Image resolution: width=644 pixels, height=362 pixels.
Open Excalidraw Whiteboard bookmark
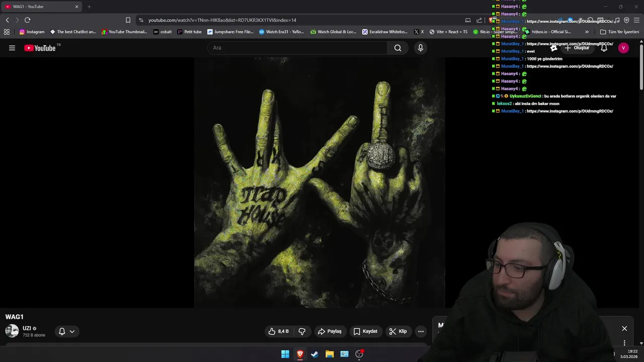(385, 32)
